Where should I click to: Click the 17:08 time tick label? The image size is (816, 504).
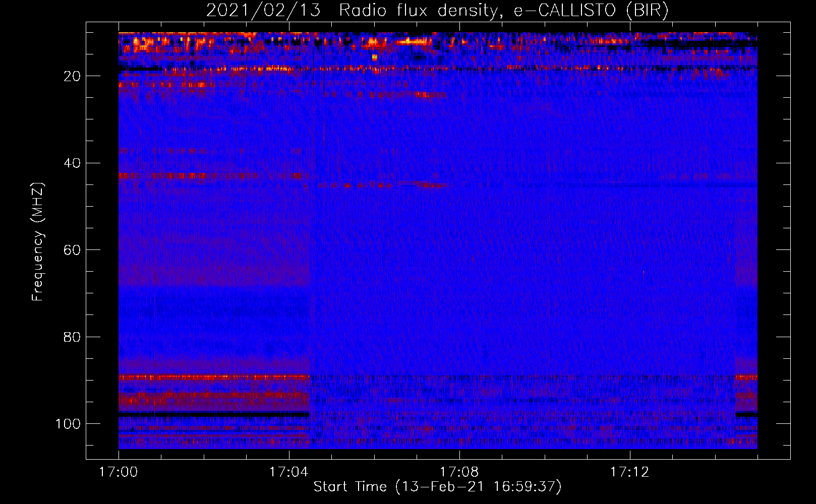(x=459, y=472)
